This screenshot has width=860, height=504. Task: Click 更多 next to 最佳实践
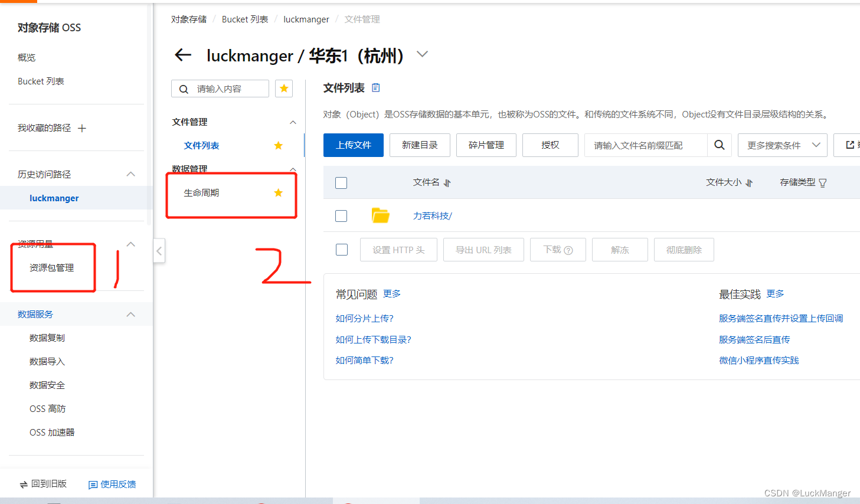[775, 293]
